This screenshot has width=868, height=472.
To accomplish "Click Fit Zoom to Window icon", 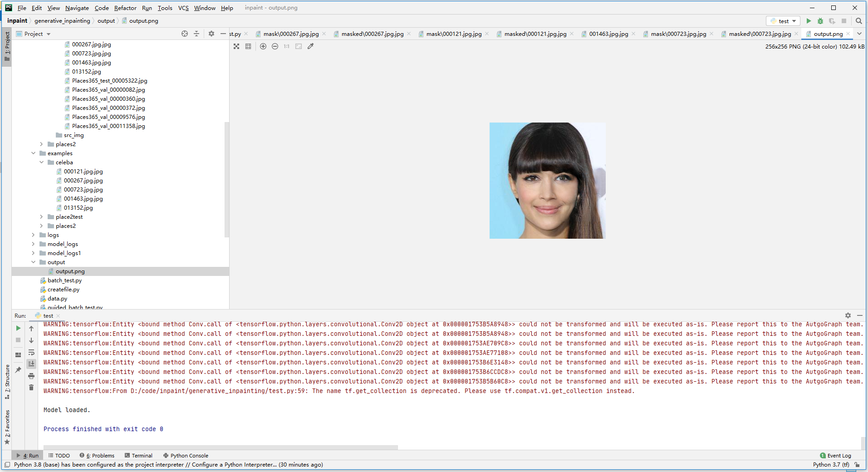I will coord(299,46).
